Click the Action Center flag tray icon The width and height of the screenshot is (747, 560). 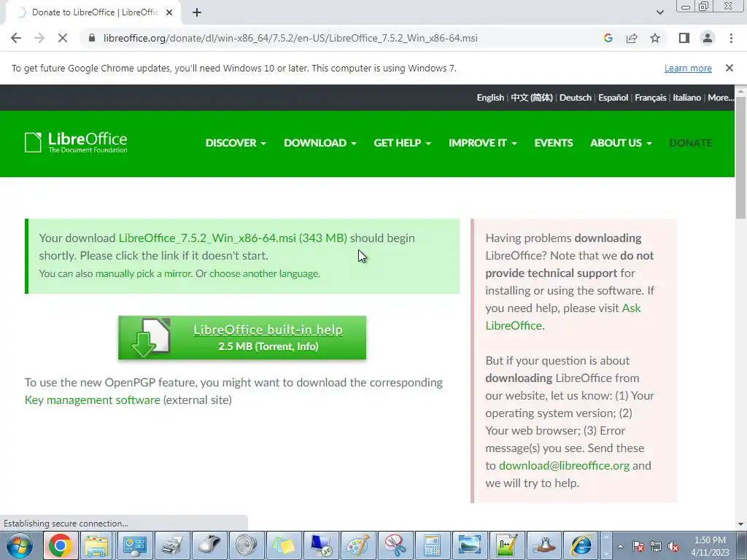(x=638, y=546)
